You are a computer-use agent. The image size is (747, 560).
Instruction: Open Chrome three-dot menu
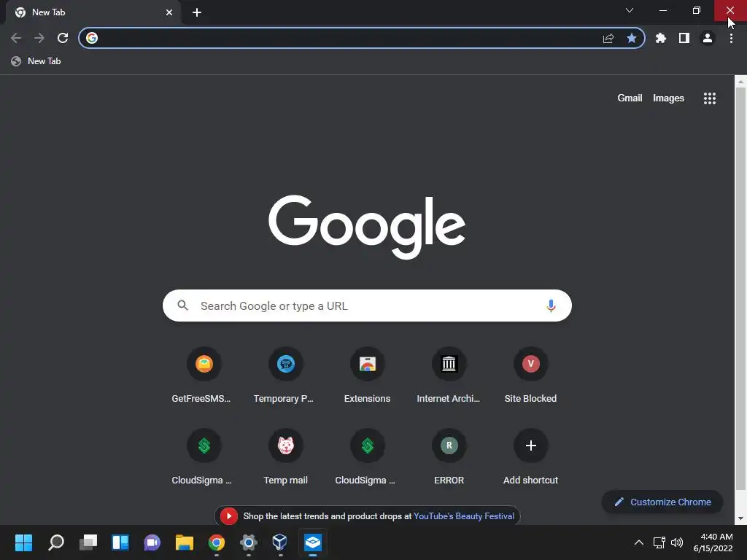pyautogui.click(x=731, y=38)
